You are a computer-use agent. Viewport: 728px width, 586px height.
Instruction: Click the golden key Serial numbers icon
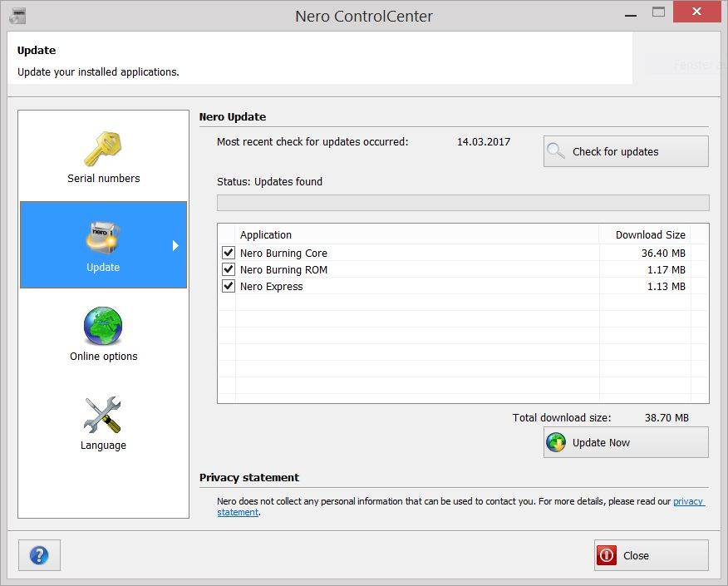102,149
